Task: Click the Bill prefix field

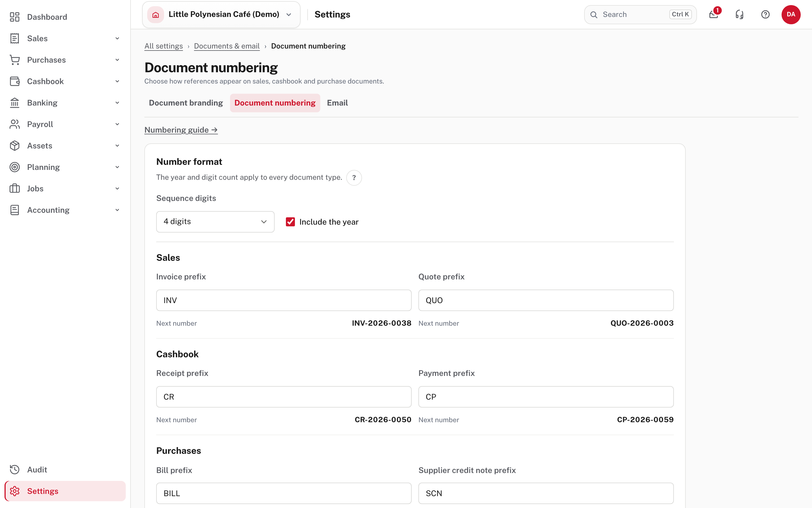Action: point(284,493)
